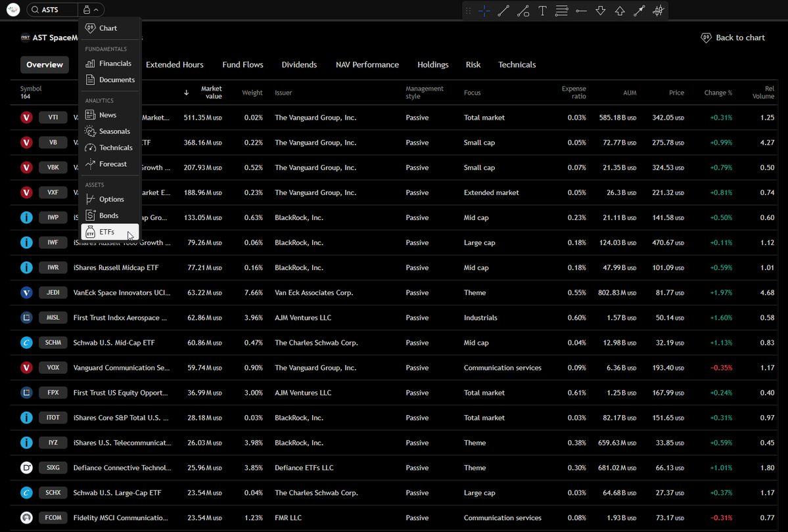Open Technicals in the dropdown menu

110,147
